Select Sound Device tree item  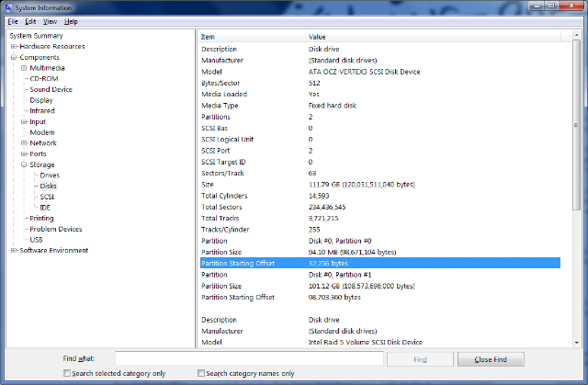(x=51, y=90)
